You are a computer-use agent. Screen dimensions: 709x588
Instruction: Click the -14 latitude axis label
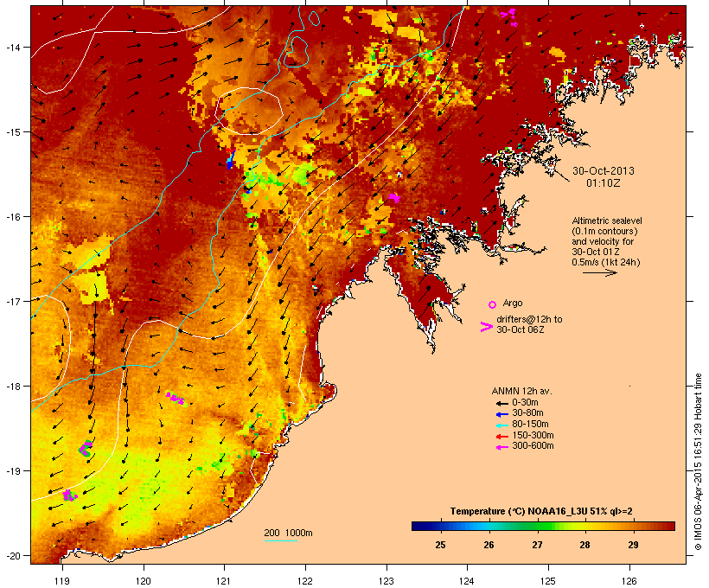coord(12,47)
